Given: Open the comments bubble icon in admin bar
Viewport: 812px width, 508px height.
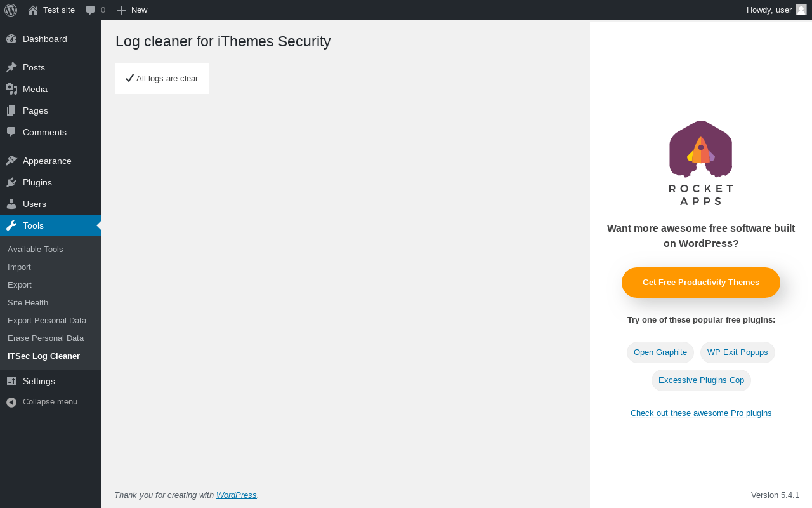Looking at the screenshot, I should pos(91,10).
